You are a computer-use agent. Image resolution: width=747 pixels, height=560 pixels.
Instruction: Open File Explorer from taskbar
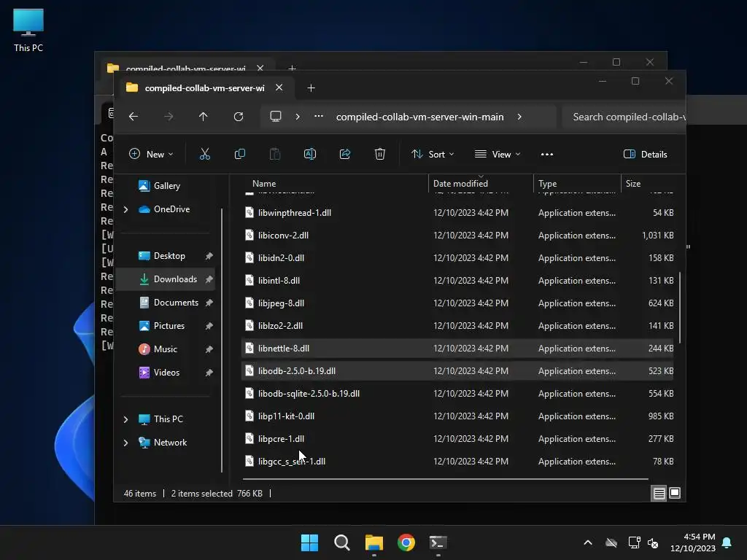[374, 542]
